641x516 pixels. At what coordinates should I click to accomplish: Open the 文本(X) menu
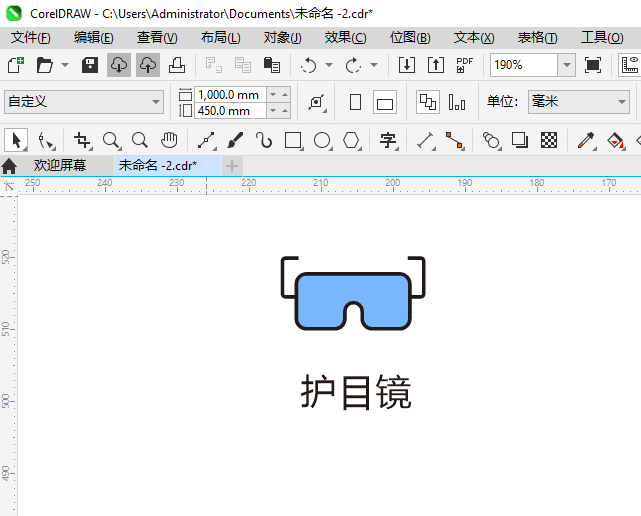[x=474, y=38]
